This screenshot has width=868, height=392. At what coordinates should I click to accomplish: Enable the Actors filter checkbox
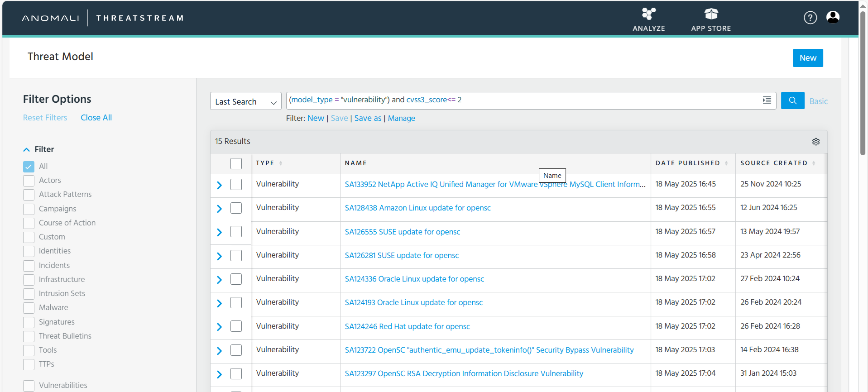29,181
